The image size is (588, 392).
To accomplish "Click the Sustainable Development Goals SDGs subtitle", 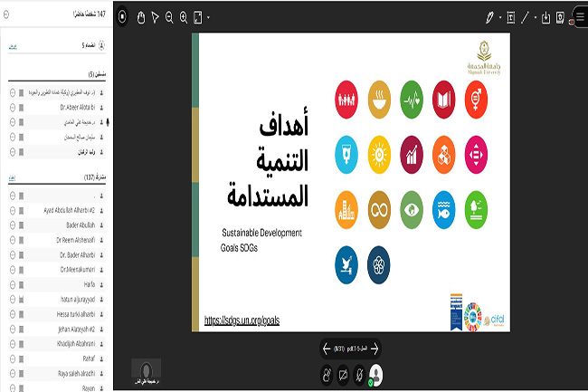I will [261, 240].
